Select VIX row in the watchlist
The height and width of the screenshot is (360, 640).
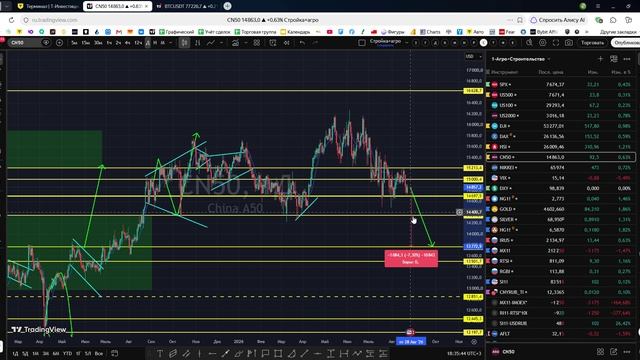[561, 178]
